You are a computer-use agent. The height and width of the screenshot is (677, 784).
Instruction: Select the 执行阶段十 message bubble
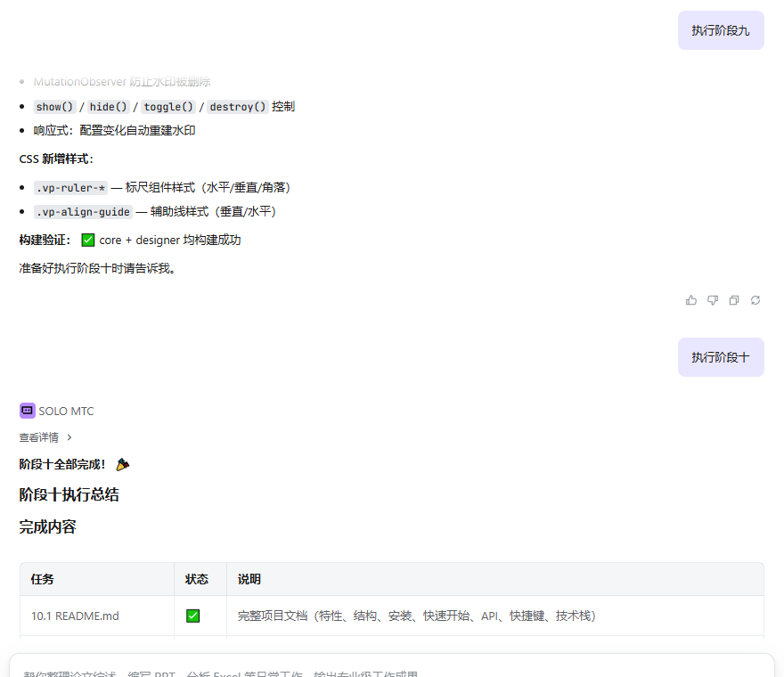click(721, 357)
